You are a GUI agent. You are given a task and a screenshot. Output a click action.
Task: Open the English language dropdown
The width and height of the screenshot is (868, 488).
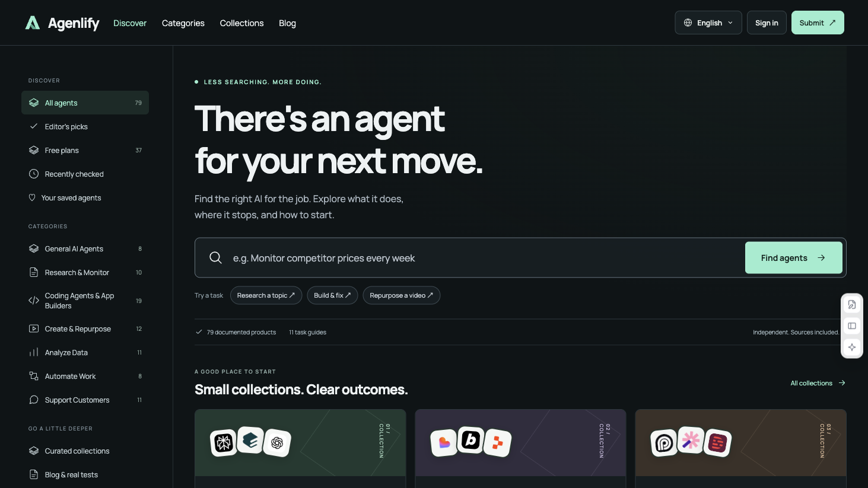click(x=708, y=23)
